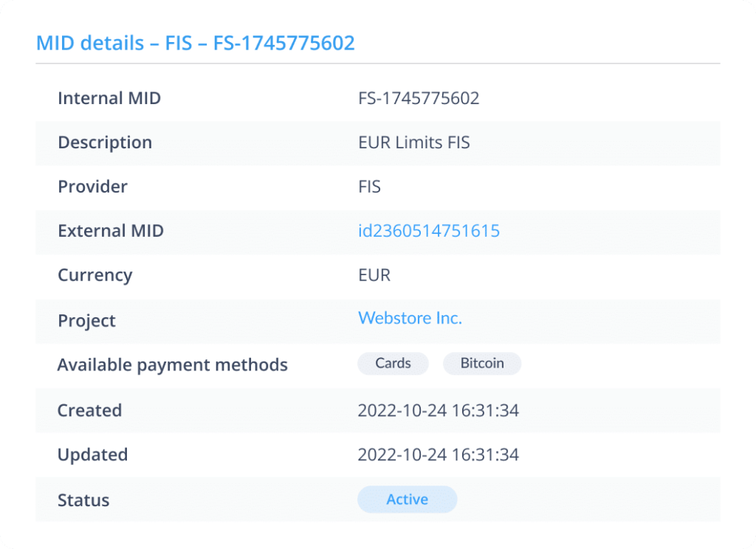Click the Project row label

(x=86, y=321)
